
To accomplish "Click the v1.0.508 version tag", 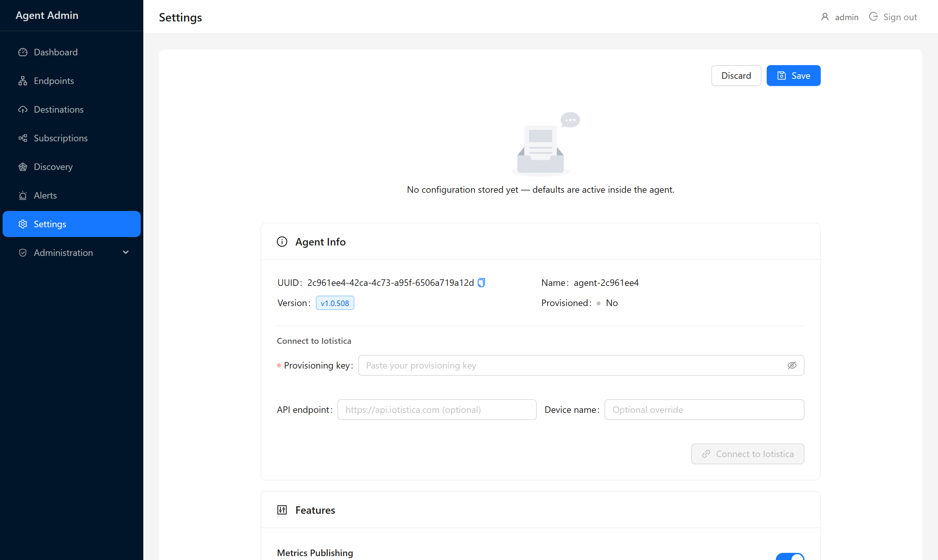I will coord(335,303).
